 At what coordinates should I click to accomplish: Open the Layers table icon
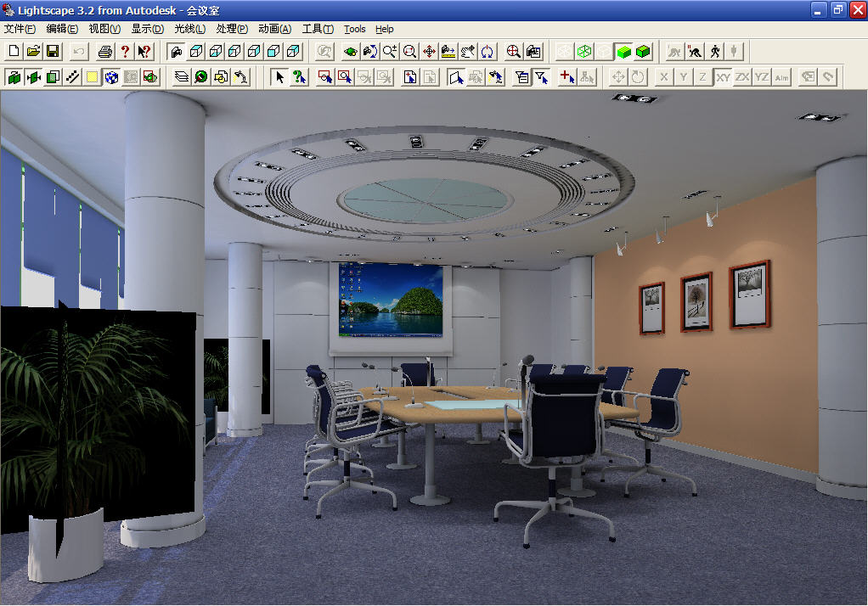pyautogui.click(x=182, y=77)
